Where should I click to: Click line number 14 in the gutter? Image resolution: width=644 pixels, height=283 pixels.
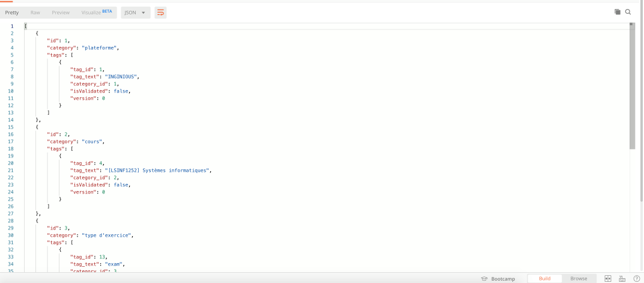[11, 120]
